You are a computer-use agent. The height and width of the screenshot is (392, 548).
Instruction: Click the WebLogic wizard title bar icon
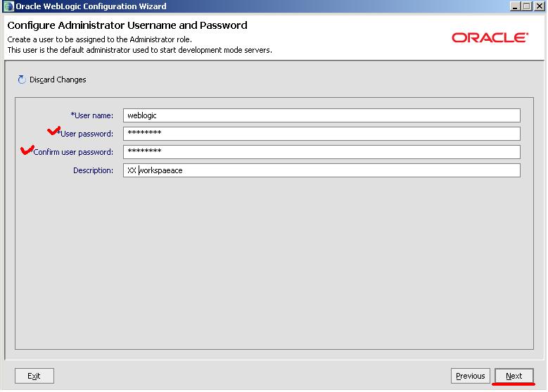click(8, 6)
